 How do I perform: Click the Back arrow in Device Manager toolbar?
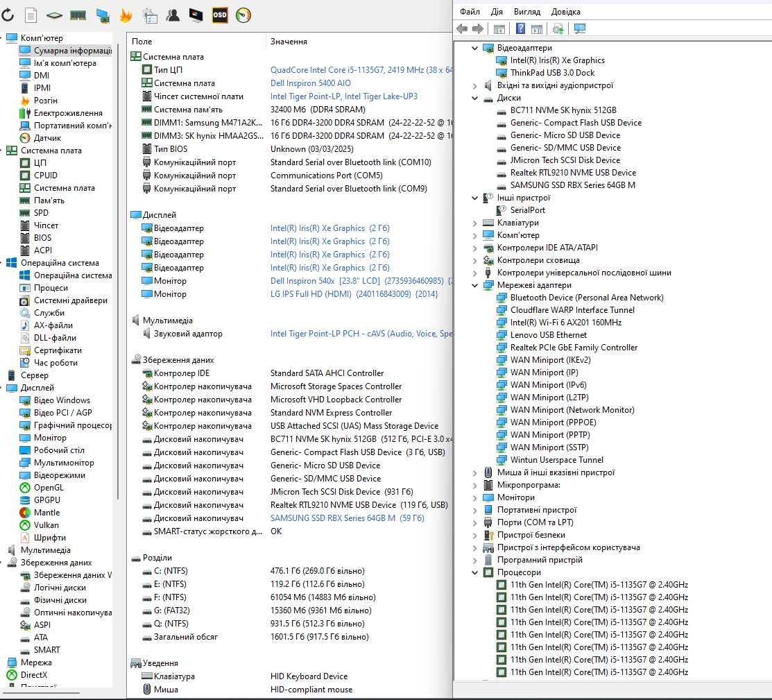coord(462,28)
